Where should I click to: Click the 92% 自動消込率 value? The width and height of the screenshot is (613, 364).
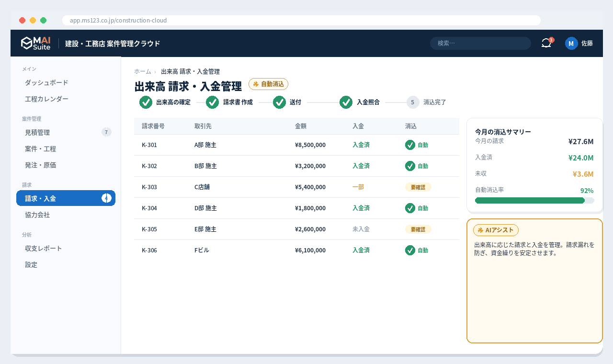pos(587,190)
